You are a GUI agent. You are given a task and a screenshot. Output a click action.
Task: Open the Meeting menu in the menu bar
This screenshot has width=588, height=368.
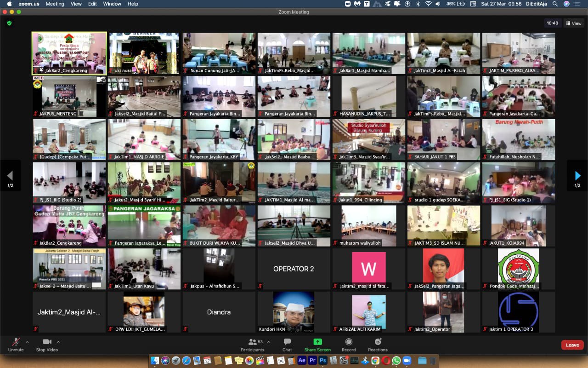55,4
